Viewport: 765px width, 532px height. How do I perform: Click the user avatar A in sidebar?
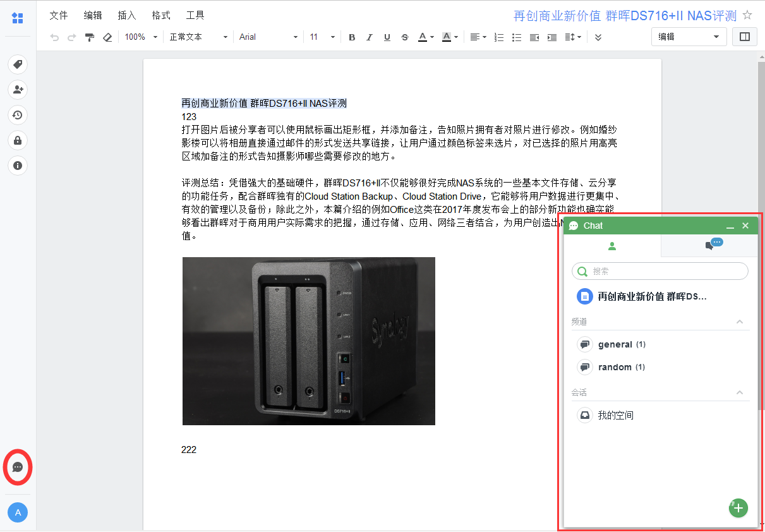point(18,512)
